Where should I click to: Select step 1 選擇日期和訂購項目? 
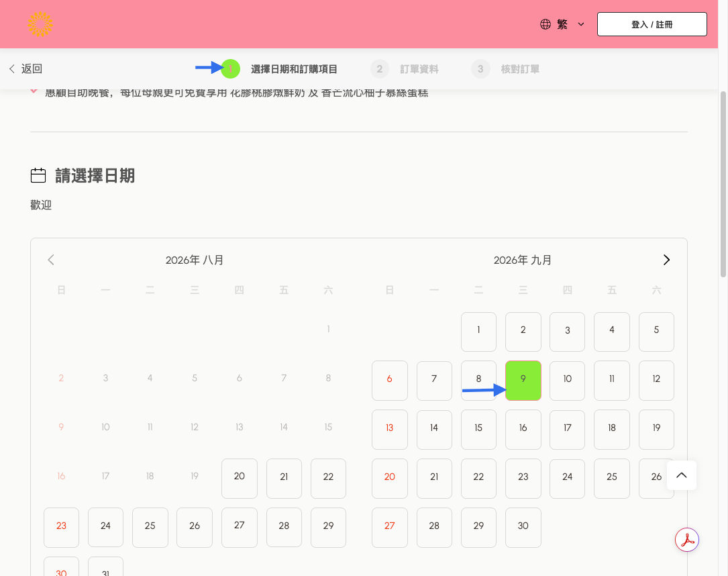[x=279, y=69]
